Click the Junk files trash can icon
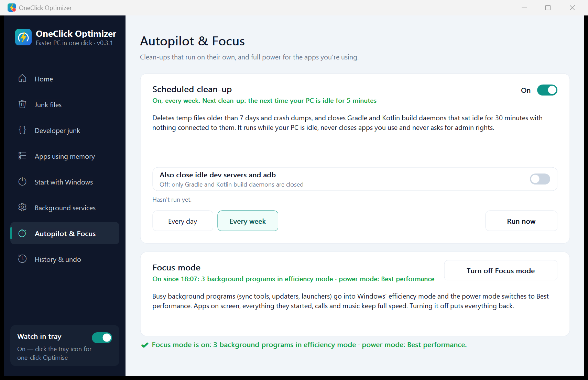The height and width of the screenshot is (380, 588). pos(22,104)
